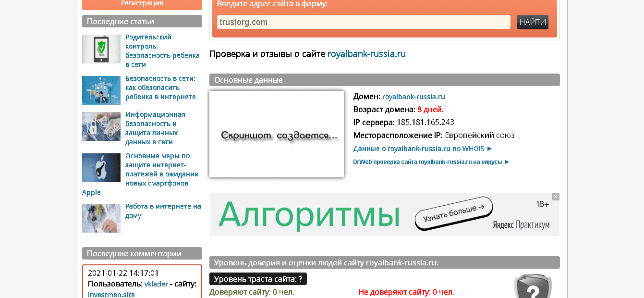
Task: Click the question mark trust shield icon
Action: click(532, 287)
